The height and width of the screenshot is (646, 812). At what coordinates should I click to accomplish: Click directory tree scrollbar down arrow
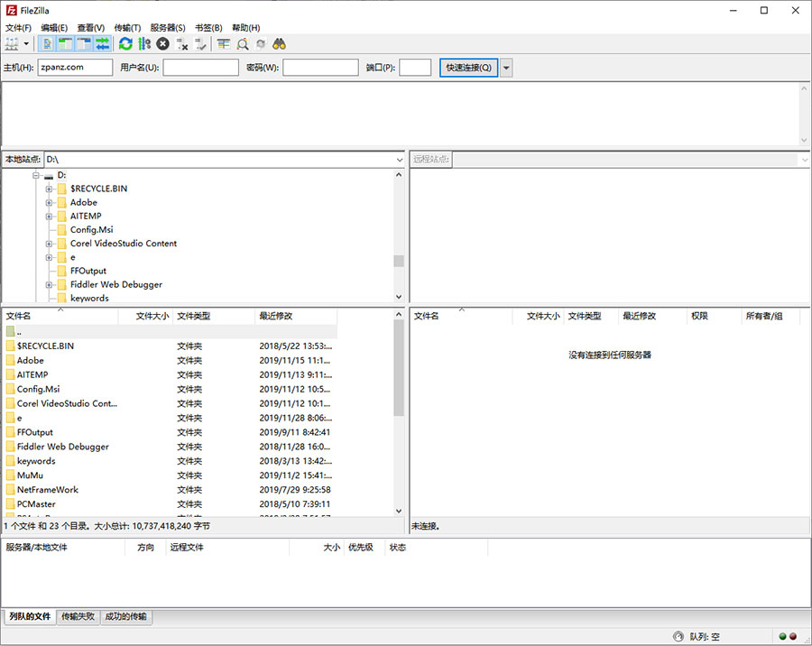pos(398,297)
